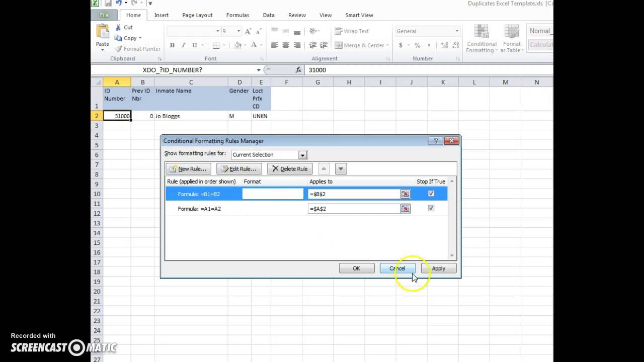This screenshot has height=362, width=644.
Task: Open the font name dropdown
Action: pos(217,31)
